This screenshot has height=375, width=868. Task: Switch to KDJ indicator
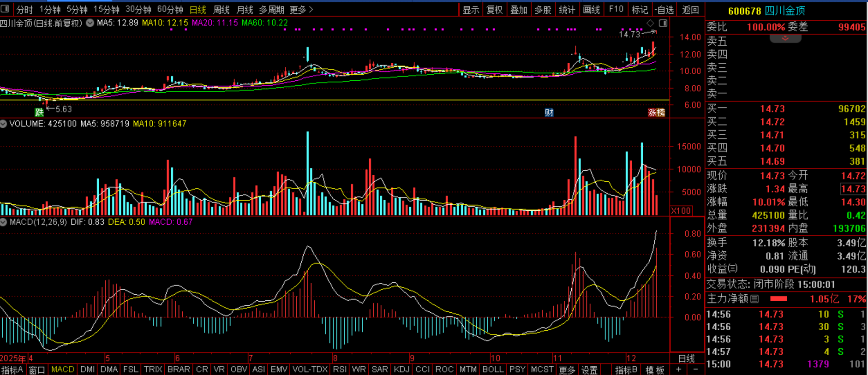(401, 369)
